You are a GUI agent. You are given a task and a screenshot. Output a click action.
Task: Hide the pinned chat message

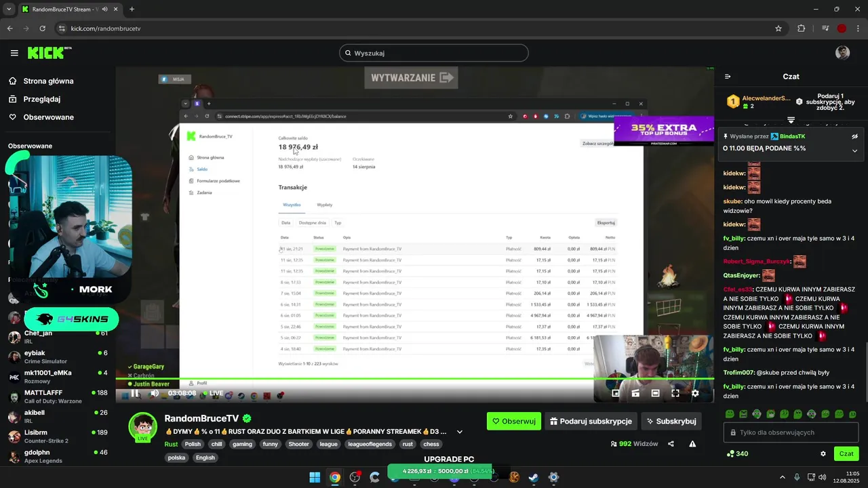tap(854, 136)
